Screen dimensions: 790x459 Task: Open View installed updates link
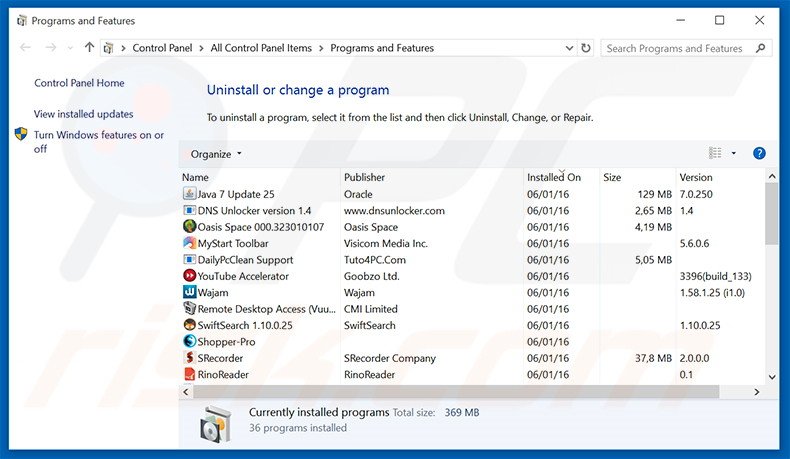(84, 114)
